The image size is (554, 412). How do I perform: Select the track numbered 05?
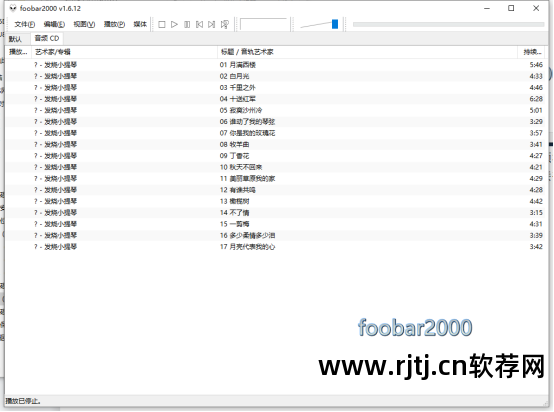coord(275,110)
